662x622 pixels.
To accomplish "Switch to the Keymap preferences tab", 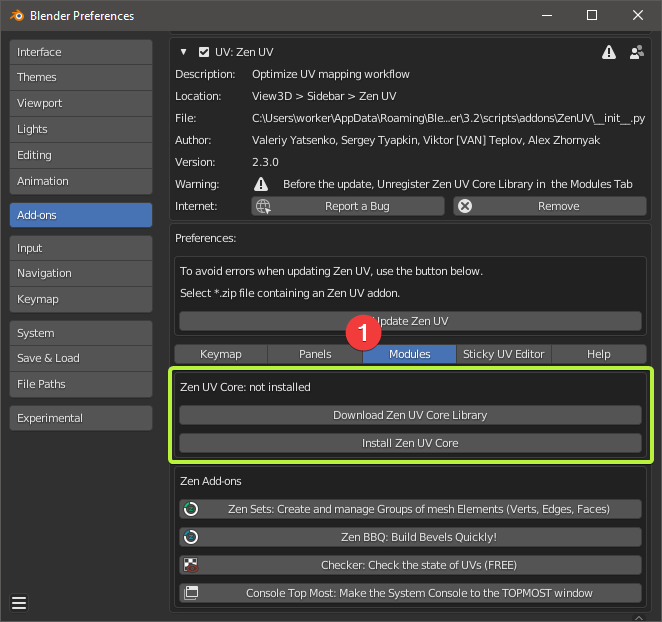I will click(x=221, y=354).
